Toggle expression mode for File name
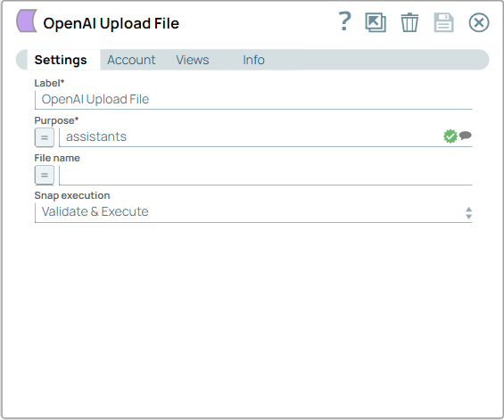Screen dimensions: 504x420 (45, 175)
